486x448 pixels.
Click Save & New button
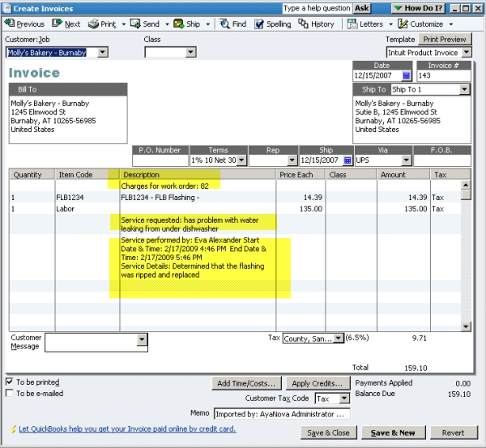pyautogui.click(x=393, y=433)
